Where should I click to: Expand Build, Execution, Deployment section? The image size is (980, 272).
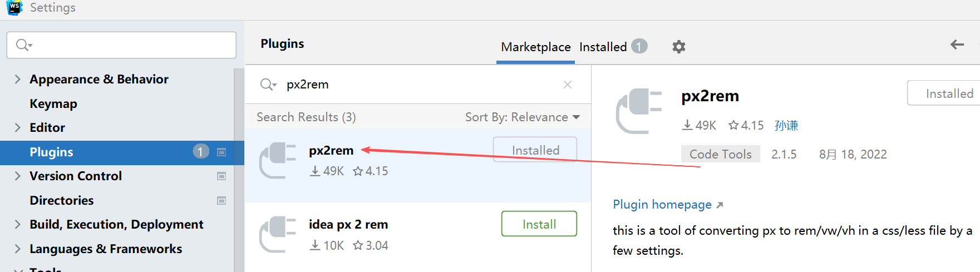pyautogui.click(x=17, y=224)
